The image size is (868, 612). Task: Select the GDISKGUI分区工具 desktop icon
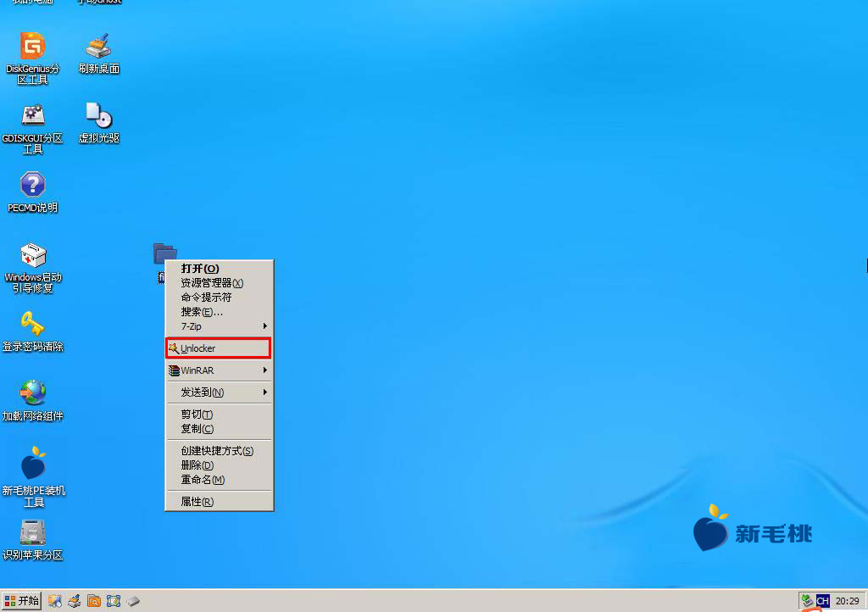pyautogui.click(x=33, y=128)
